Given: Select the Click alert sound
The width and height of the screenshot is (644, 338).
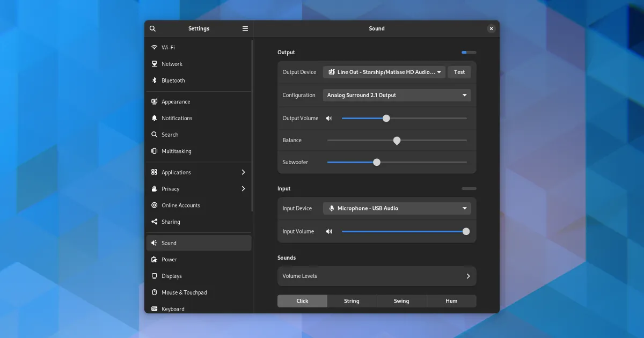Looking at the screenshot, I should pyautogui.click(x=302, y=301).
